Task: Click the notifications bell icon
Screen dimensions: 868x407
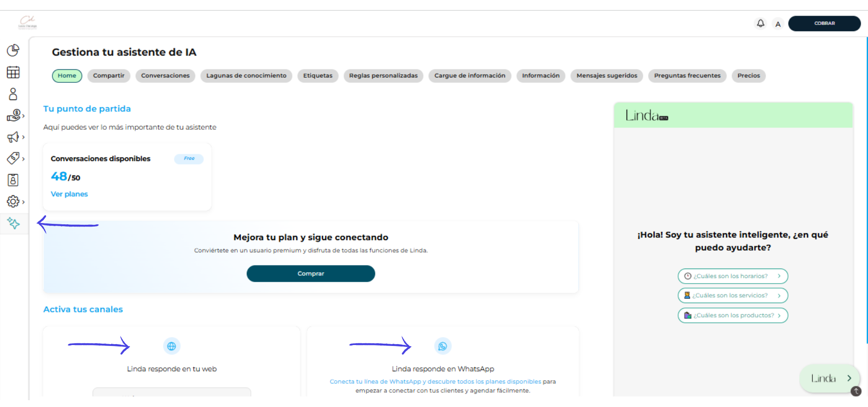Action: coord(760,24)
